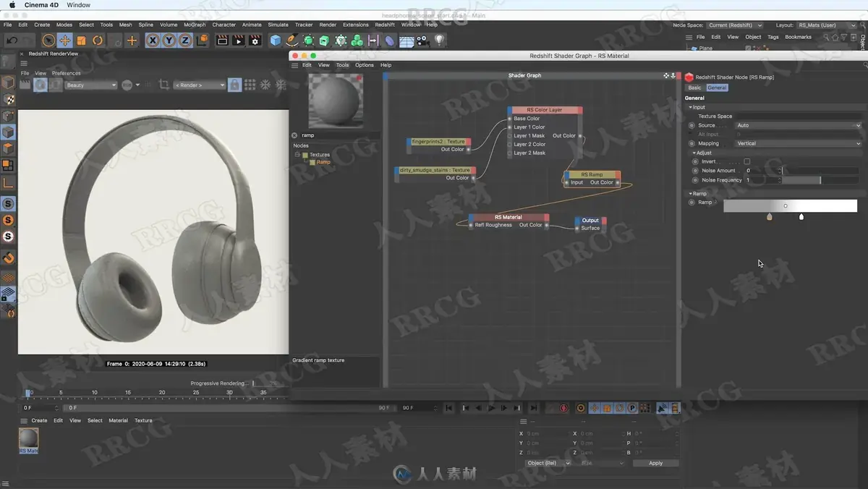The image size is (868, 489).
Task: Click the blue Cube primitive icon
Action: pos(276,41)
